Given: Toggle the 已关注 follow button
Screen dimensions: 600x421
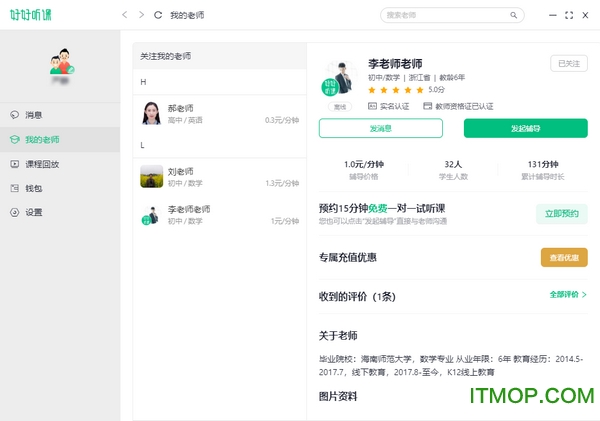Looking at the screenshot, I should coord(569,64).
